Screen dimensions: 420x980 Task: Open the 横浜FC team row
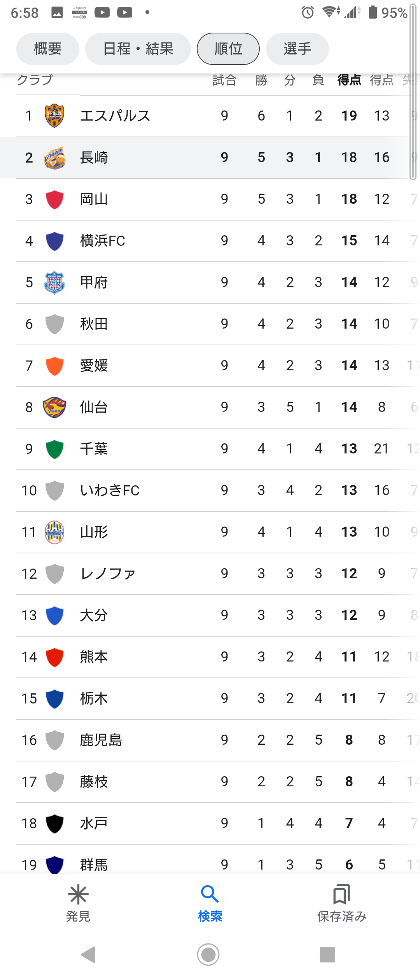210,241
